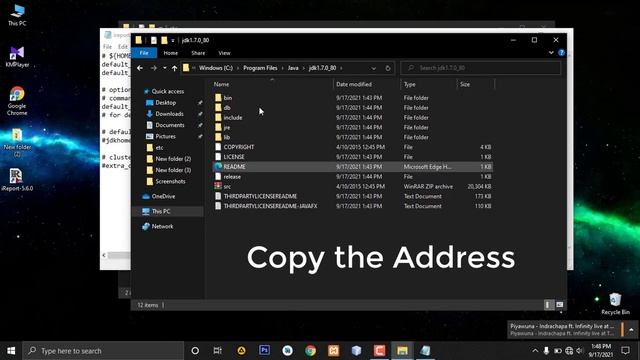Screen dimensions: 640x360
Task: Open Photoshop from the taskbar
Action: click(264, 351)
